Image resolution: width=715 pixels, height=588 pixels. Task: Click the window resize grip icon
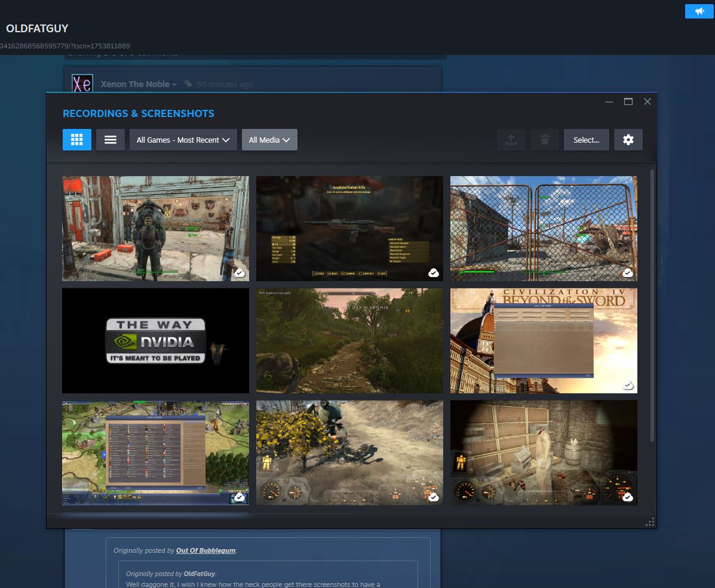(x=650, y=522)
